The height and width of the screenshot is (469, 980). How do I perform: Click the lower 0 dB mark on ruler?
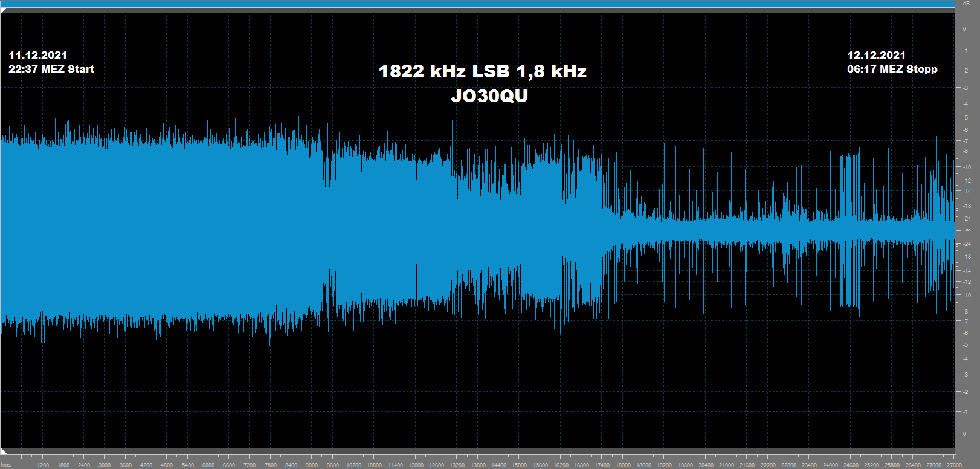point(964,433)
